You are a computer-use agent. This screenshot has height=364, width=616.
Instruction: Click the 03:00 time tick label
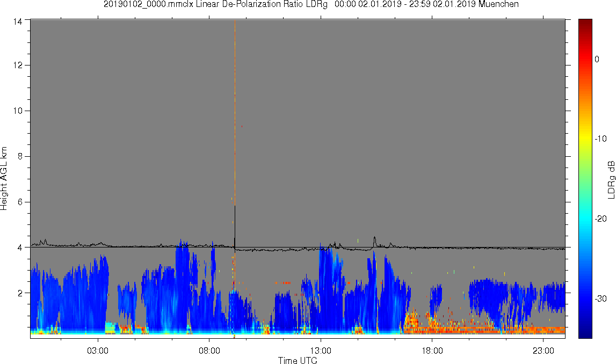(x=98, y=351)
